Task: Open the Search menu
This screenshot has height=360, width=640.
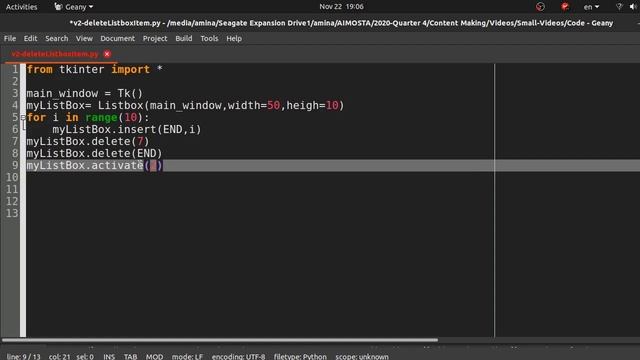Action: (57, 38)
